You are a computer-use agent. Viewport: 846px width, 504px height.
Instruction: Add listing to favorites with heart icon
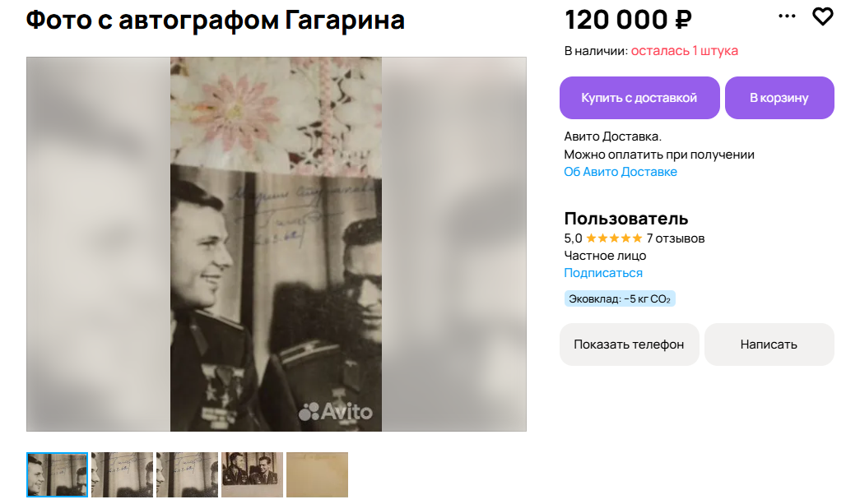822,16
